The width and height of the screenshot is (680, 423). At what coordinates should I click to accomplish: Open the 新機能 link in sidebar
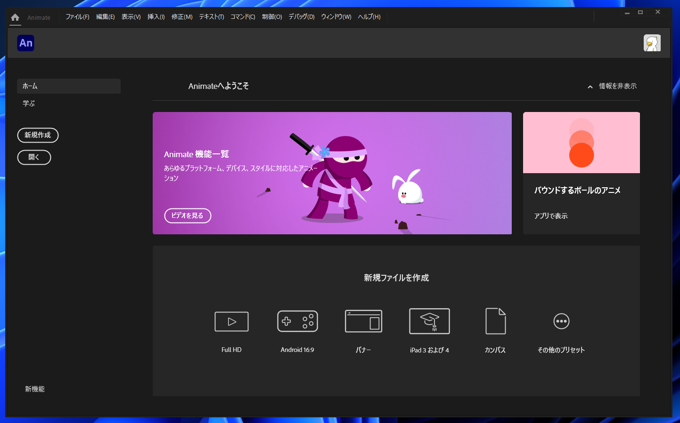[x=35, y=389]
